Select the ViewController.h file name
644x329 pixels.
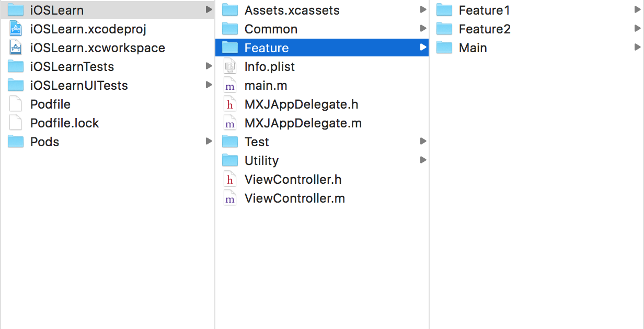pos(293,180)
